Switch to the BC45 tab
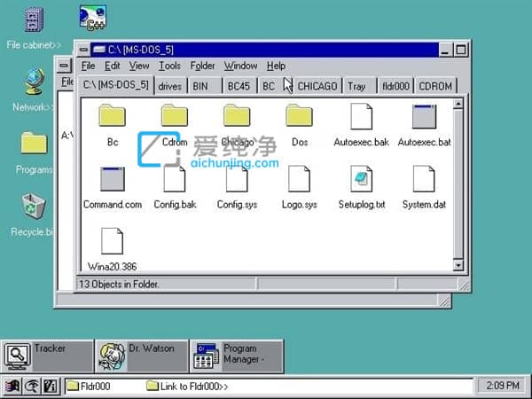The width and height of the screenshot is (532, 399). click(x=239, y=86)
